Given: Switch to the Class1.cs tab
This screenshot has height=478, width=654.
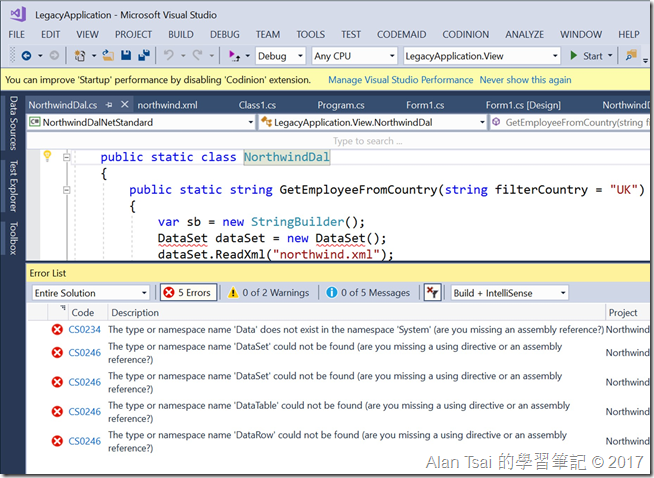Looking at the screenshot, I should [257, 105].
